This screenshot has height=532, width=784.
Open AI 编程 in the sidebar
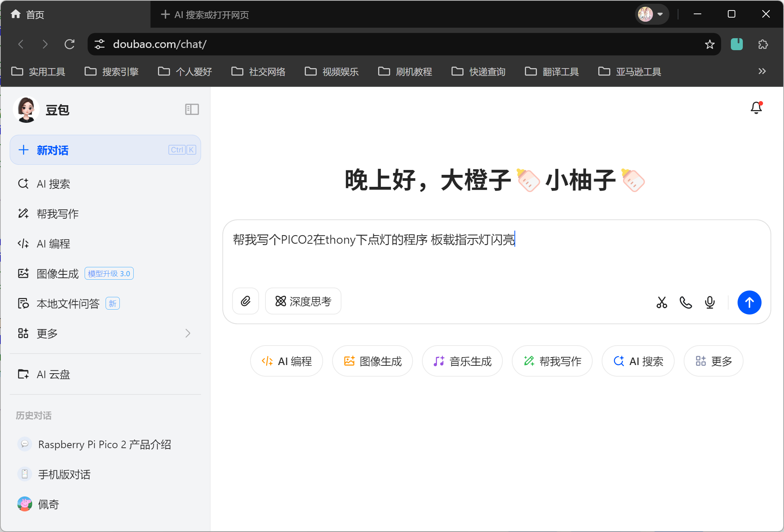point(105,244)
